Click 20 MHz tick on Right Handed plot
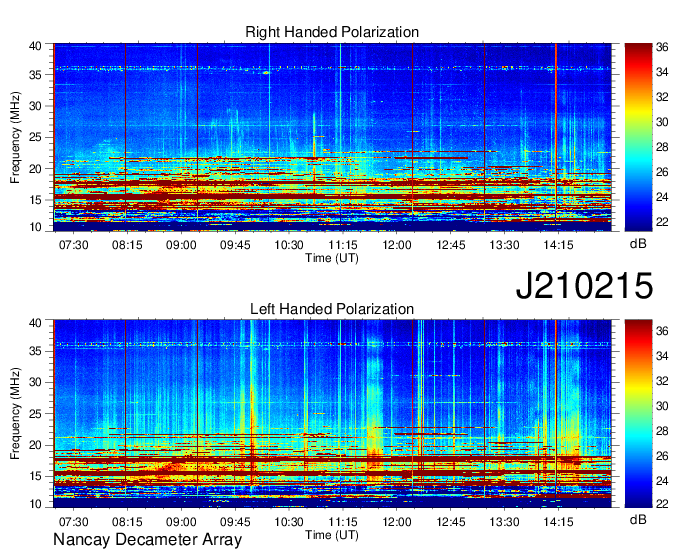This screenshot has height=552, width=680. (x=36, y=169)
